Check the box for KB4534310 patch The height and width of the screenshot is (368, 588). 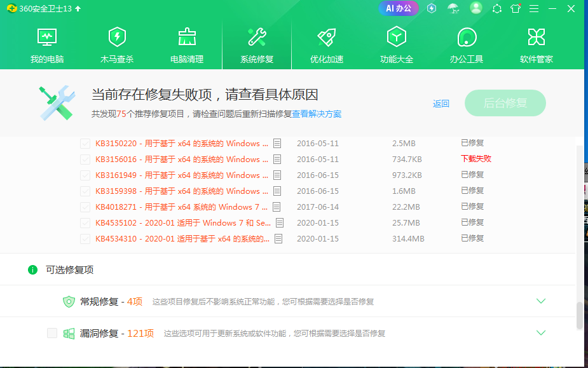[85, 239]
